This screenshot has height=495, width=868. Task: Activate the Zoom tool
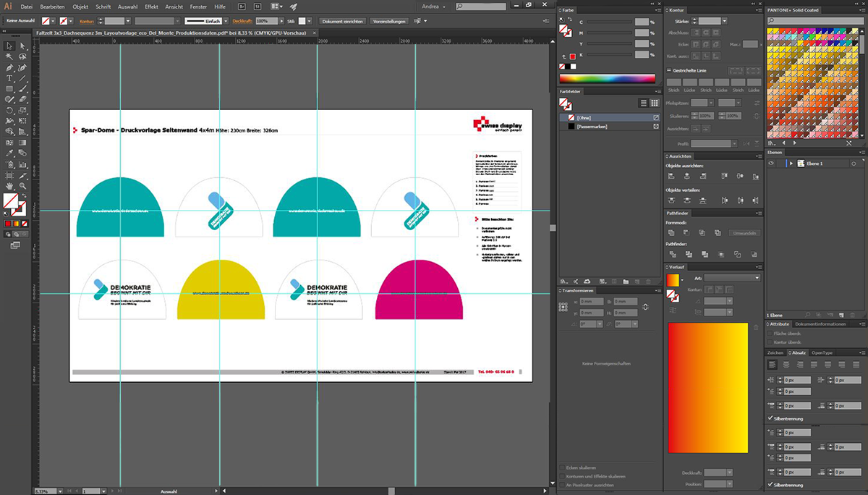pos(23,185)
